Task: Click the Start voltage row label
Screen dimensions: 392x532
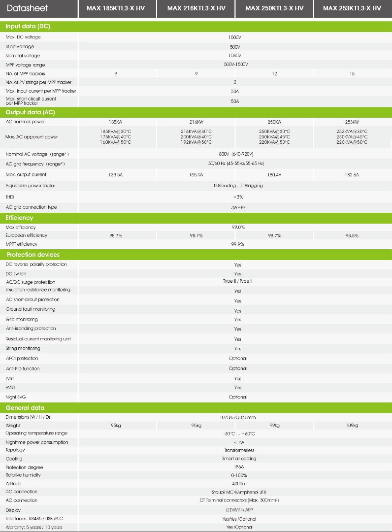Action: [20, 46]
